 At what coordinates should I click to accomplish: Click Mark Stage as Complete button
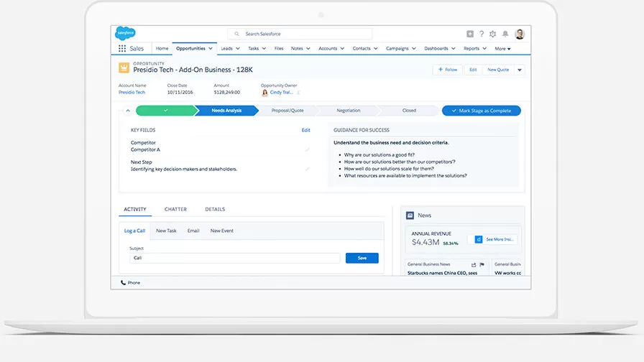(482, 111)
